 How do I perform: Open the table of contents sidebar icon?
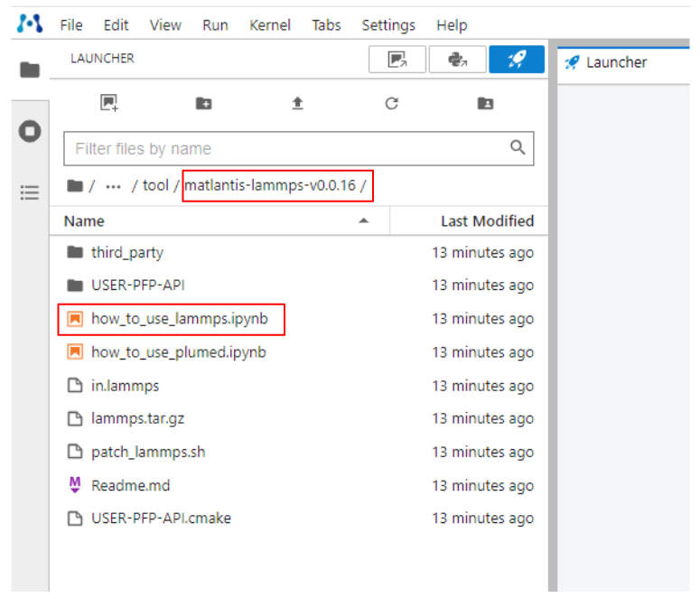30,192
